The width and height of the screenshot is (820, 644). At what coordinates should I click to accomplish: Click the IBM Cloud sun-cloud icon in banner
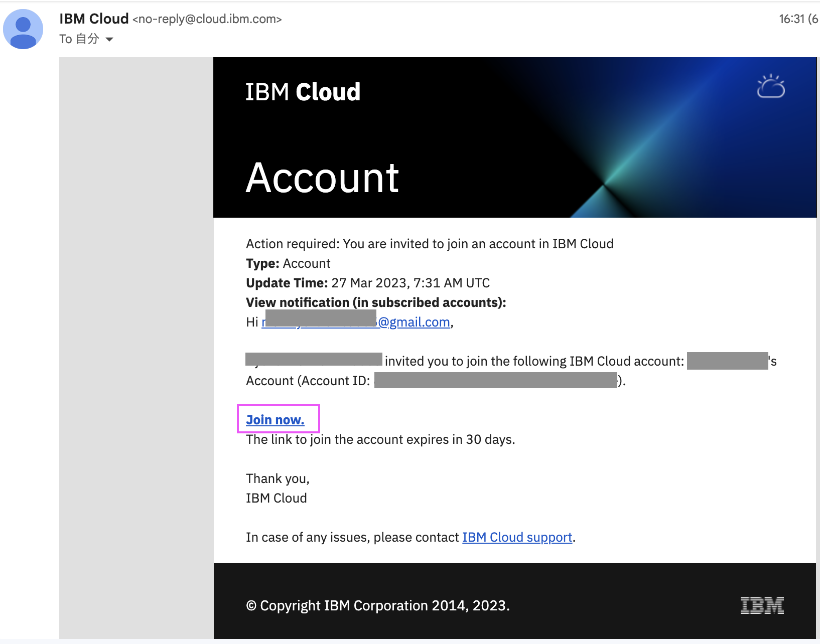point(771,86)
